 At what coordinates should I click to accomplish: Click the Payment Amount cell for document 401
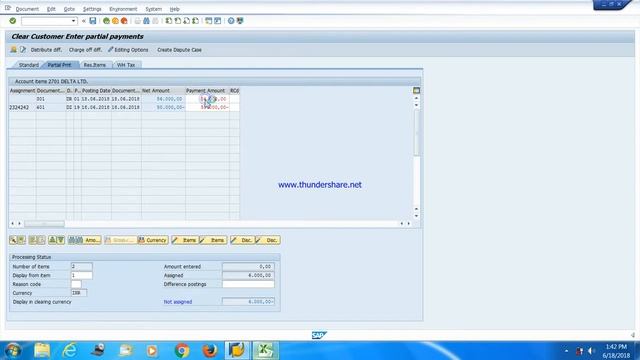(x=207, y=107)
